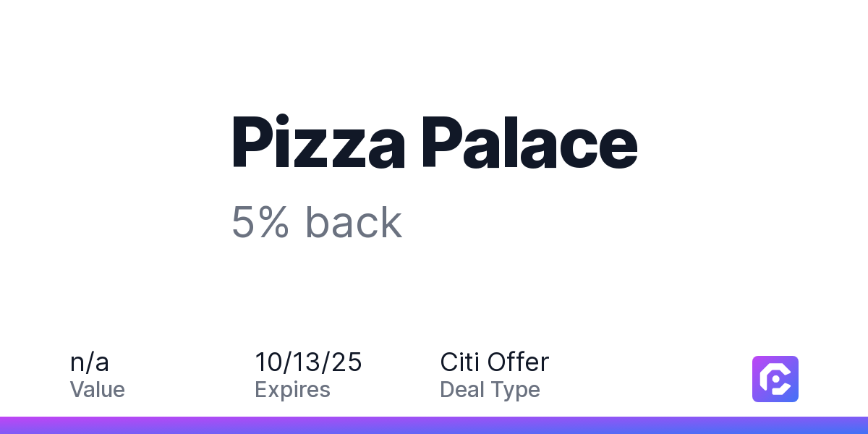Click the word back in subtitle

pyautogui.click(x=354, y=223)
